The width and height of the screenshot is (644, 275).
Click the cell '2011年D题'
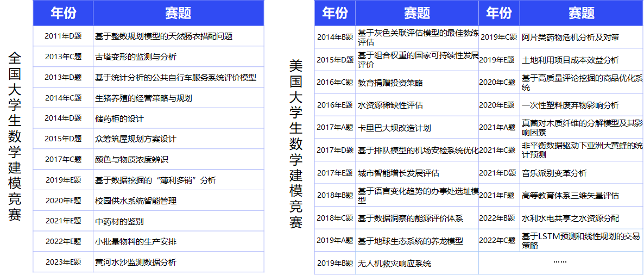click(63, 36)
